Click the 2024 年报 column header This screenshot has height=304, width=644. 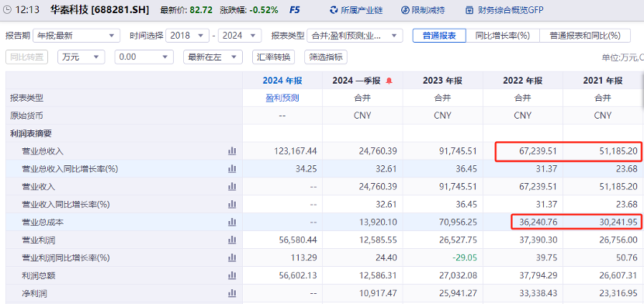click(x=282, y=81)
